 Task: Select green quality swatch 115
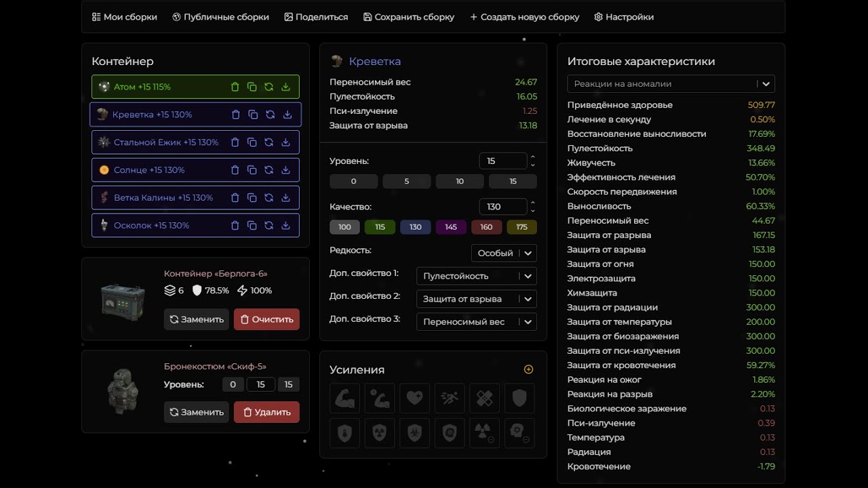pyautogui.click(x=380, y=227)
